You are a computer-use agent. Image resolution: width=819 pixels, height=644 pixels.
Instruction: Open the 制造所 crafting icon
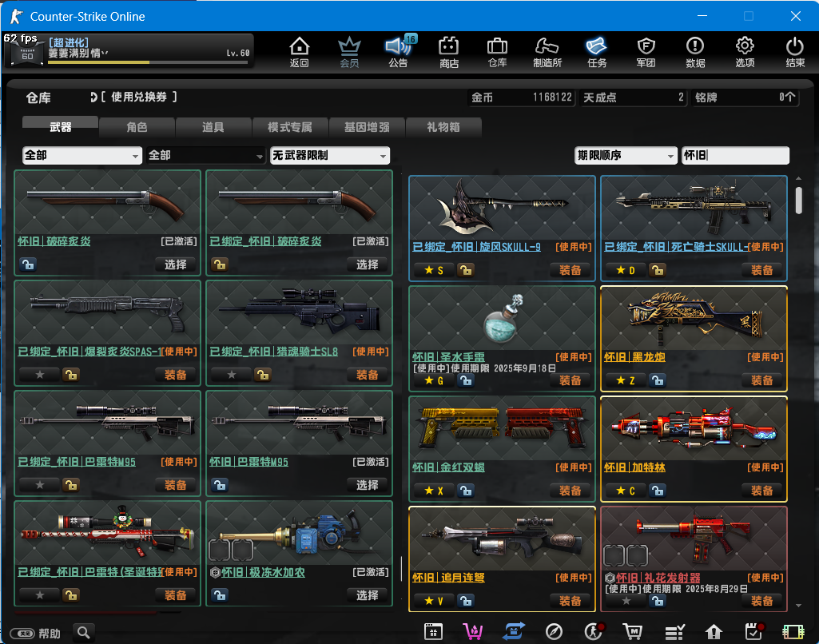coord(547,52)
